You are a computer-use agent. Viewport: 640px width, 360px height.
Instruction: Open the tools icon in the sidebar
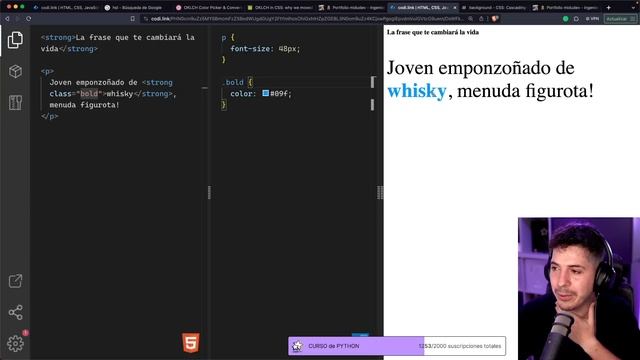(15, 102)
